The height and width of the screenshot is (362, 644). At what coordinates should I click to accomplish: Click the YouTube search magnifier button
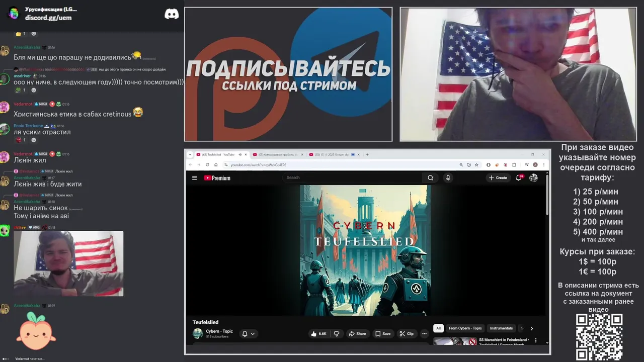(x=430, y=177)
